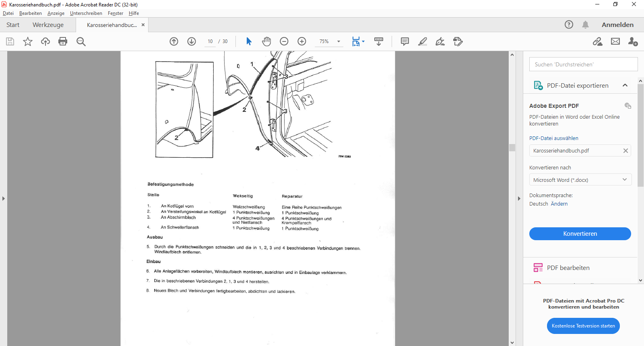Open the Anzeige menu

click(56, 13)
